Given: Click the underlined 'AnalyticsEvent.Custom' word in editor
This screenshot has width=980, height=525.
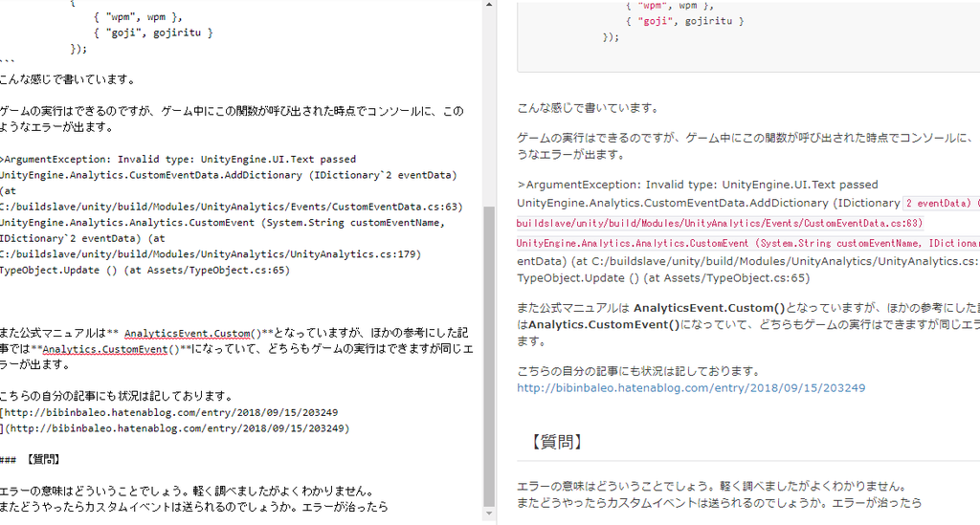Looking at the screenshot, I should point(187,334).
